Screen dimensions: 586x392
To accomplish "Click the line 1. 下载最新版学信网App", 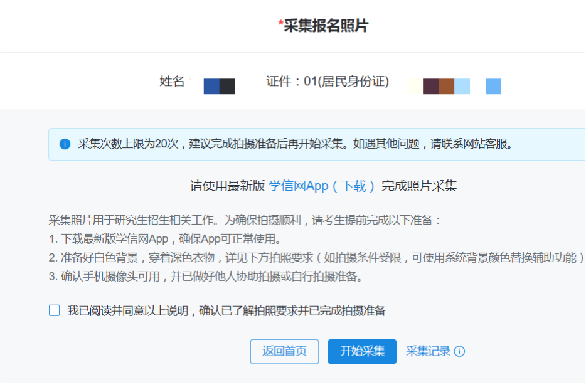I will click(x=165, y=239).
